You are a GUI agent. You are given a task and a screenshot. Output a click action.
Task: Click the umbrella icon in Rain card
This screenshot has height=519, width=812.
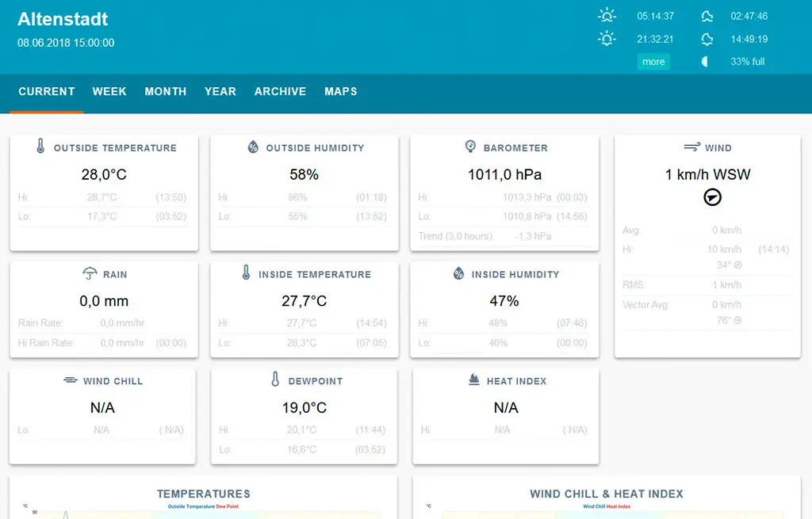pos(90,273)
